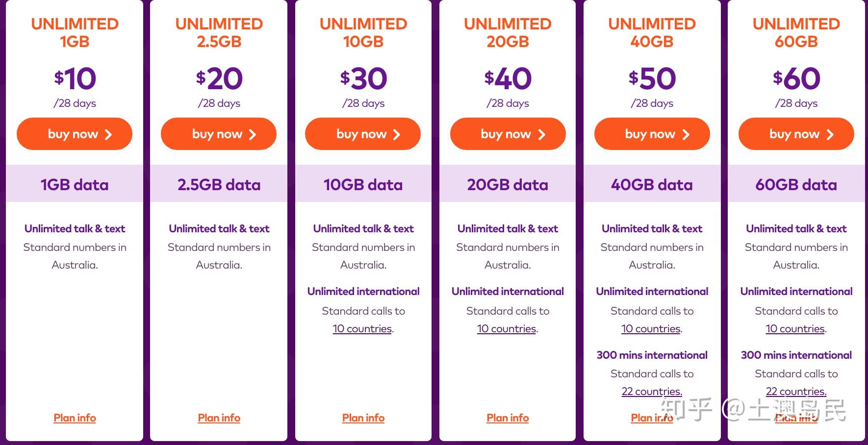Image resolution: width=868 pixels, height=445 pixels.
Task: Open 10 countries link in 10GB plan
Action: [x=362, y=329]
